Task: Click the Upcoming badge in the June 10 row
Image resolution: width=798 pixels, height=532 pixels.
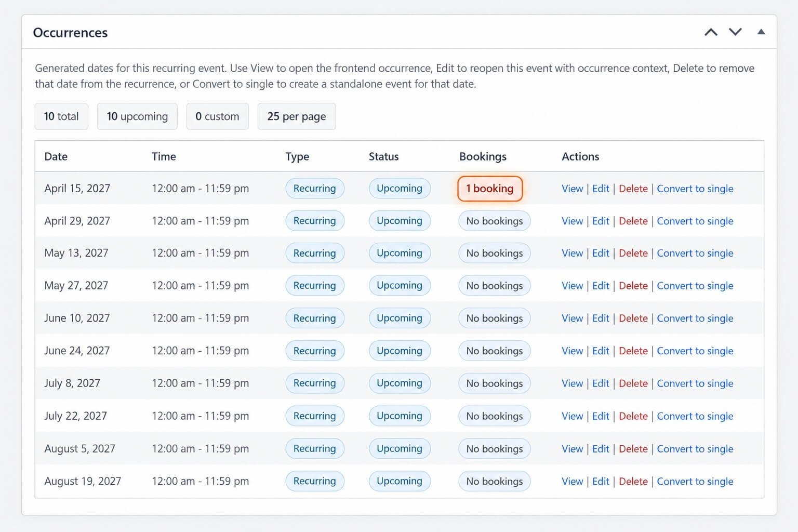Action: pos(400,318)
